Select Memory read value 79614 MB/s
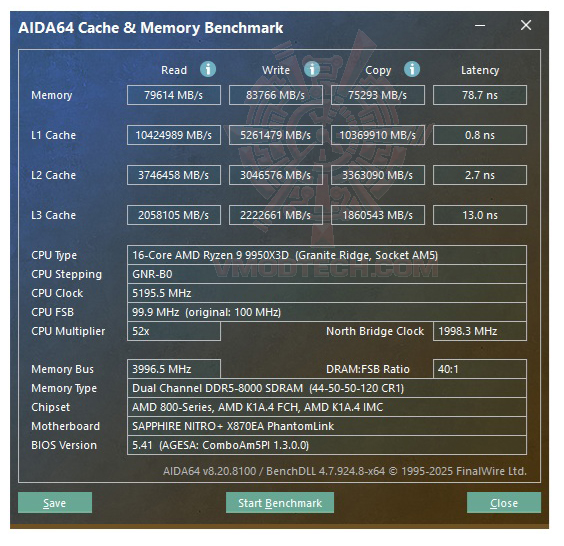The height and width of the screenshot is (546, 564). tap(174, 95)
